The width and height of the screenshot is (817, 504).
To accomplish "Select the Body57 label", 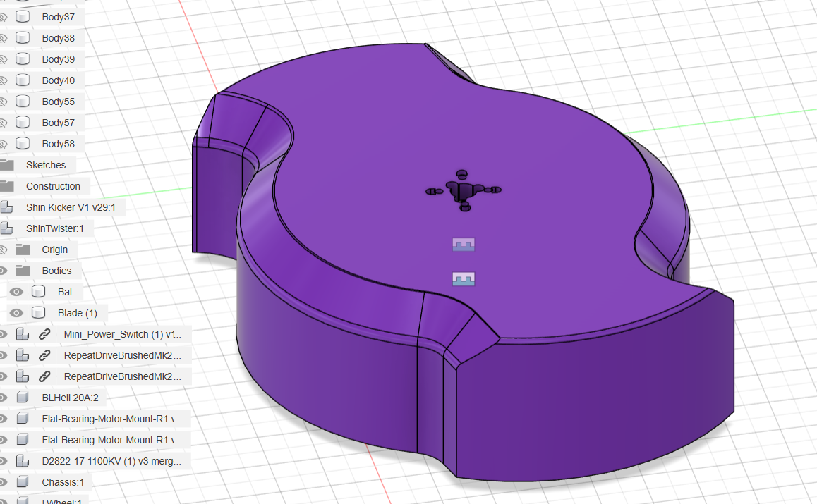I will point(59,123).
